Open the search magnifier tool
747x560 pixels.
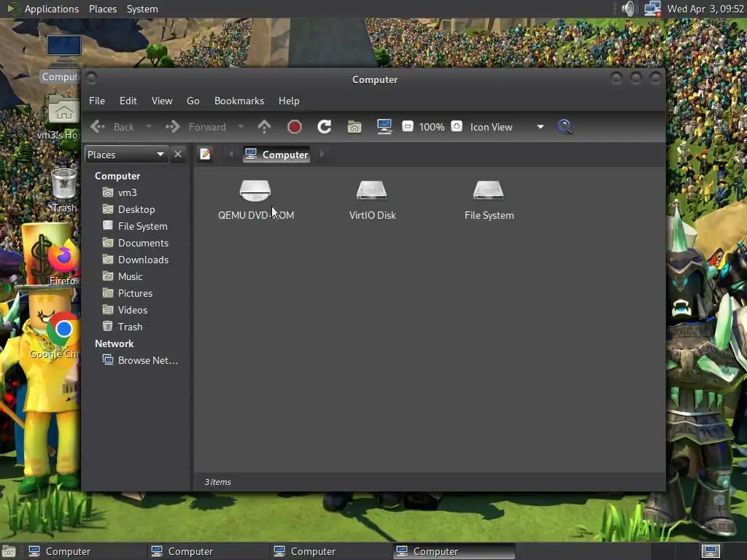pyautogui.click(x=565, y=127)
